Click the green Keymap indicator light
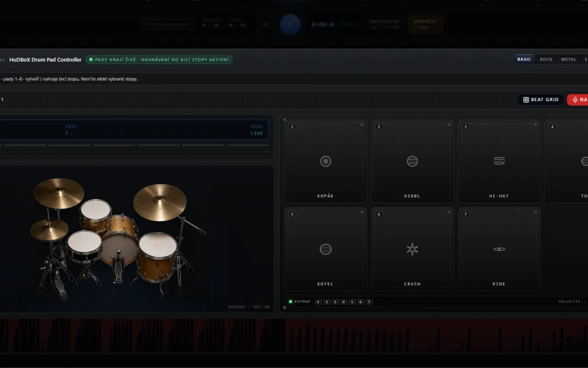This screenshot has width=588, height=368. click(290, 302)
